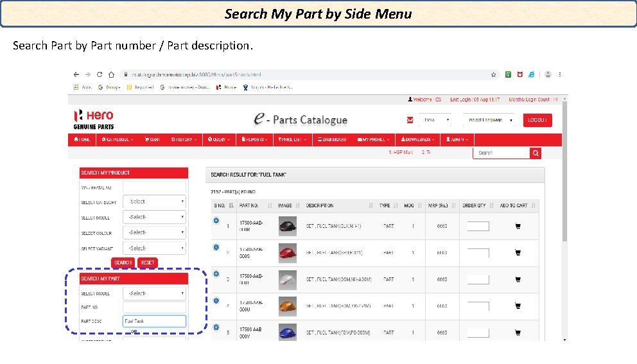The image size is (637, 364).
Task: Sort the table by PART NO. column
Action: coord(256,205)
